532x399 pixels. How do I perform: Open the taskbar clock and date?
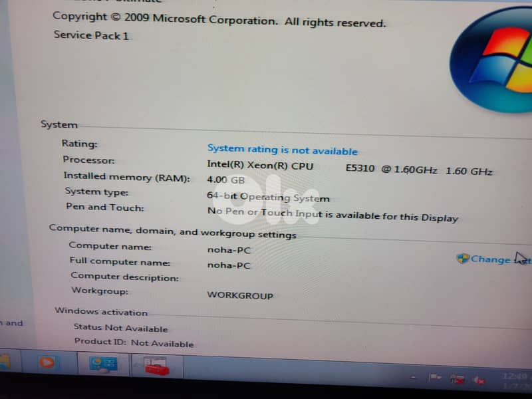click(x=515, y=380)
